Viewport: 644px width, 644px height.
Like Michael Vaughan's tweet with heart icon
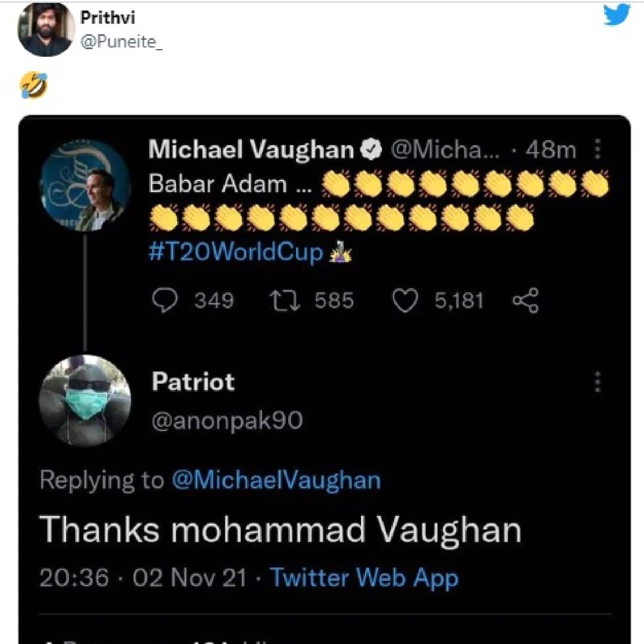[x=405, y=301]
